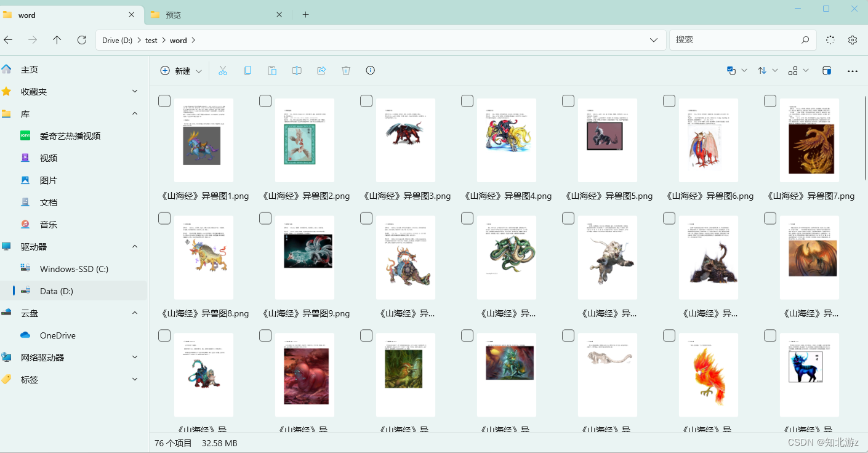Select the word tab

[71, 15]
